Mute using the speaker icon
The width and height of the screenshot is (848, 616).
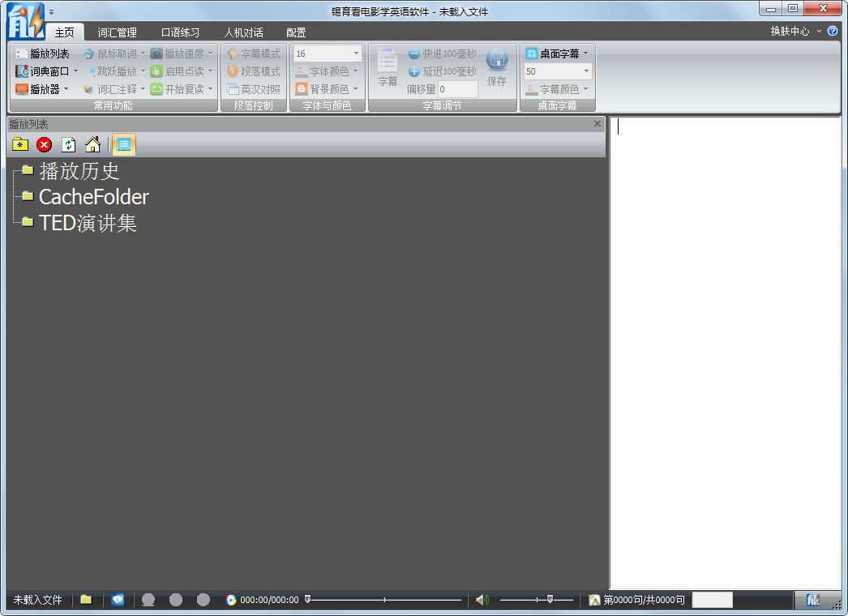482,599
